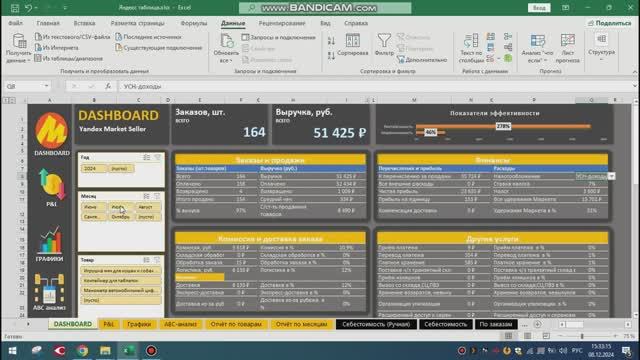
Task: Click Текст по столбцам
Action: click(471, 48)
